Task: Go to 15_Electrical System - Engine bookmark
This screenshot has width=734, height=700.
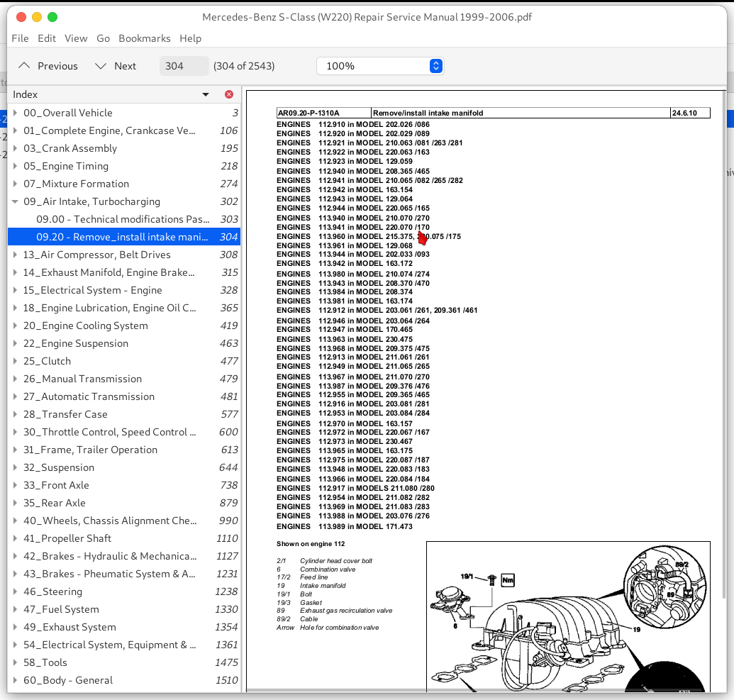Action: 92,290
